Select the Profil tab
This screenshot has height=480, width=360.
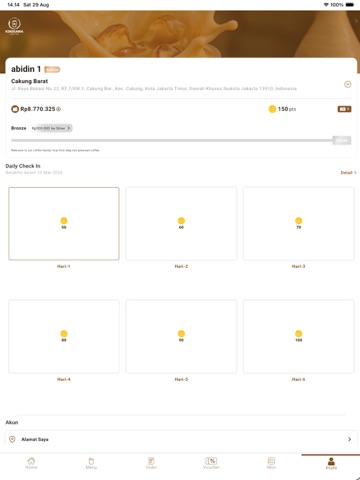tap(331, 463)
